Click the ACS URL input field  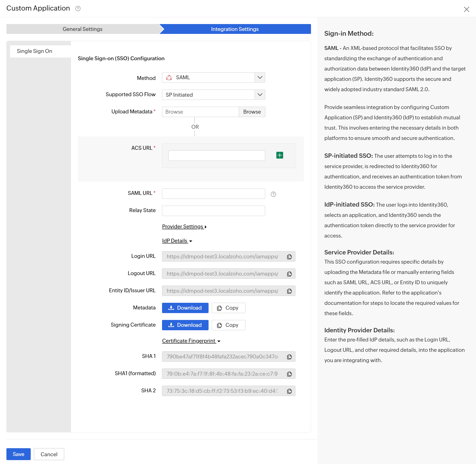pyautogui.click(x=217, y=156)
